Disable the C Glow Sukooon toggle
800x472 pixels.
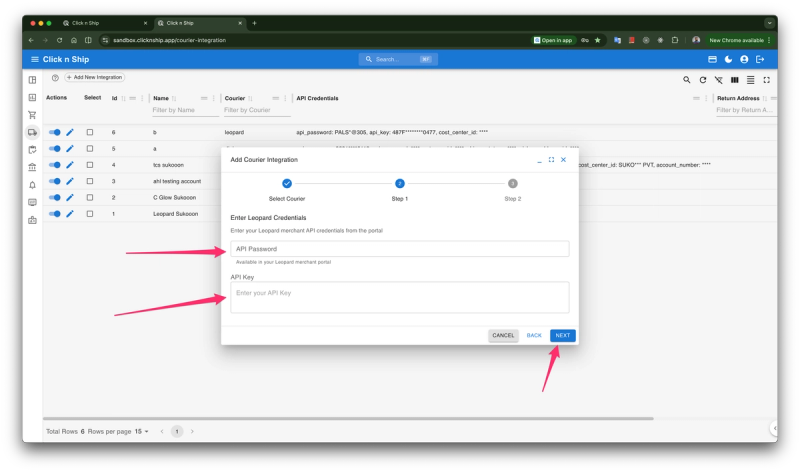(55, 197)
